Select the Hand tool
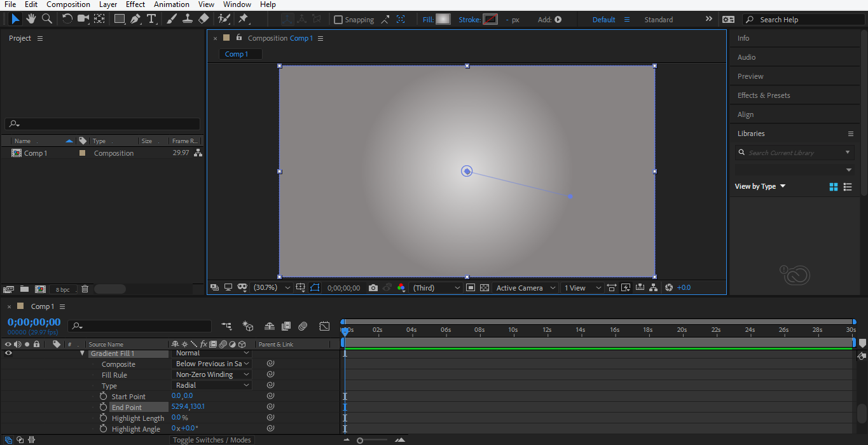Screen dimensions: 868x445 (31, 19)
